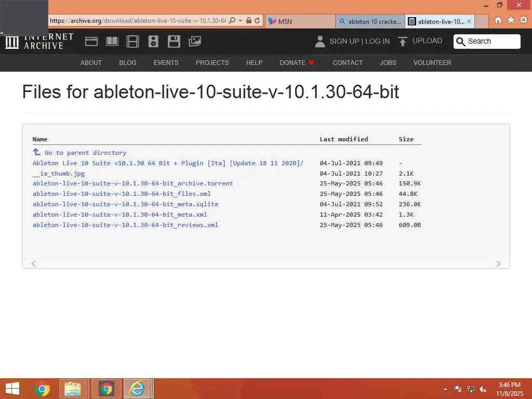Click the DONATE link
The image size is (532, 399).
click(x=297, y=63)
